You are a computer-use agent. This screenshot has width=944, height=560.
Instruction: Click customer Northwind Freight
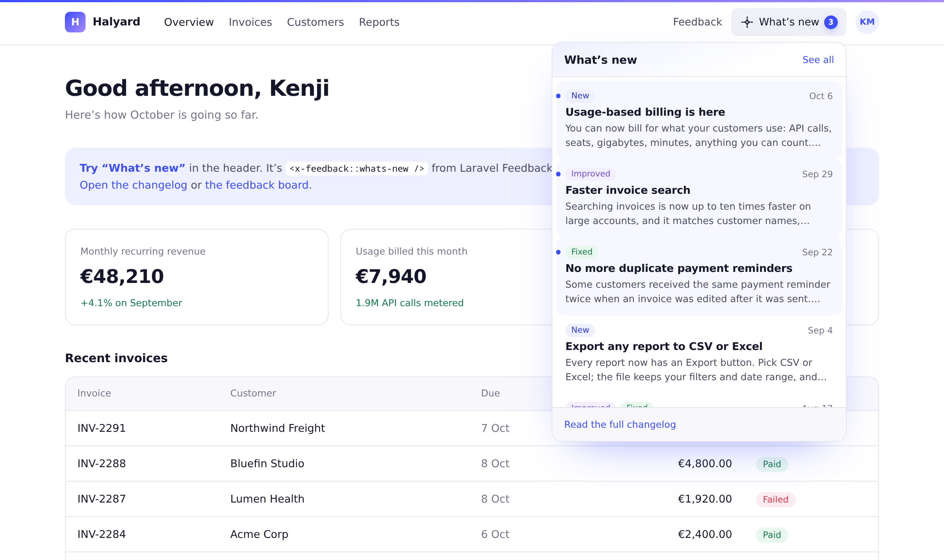[278, 428]
